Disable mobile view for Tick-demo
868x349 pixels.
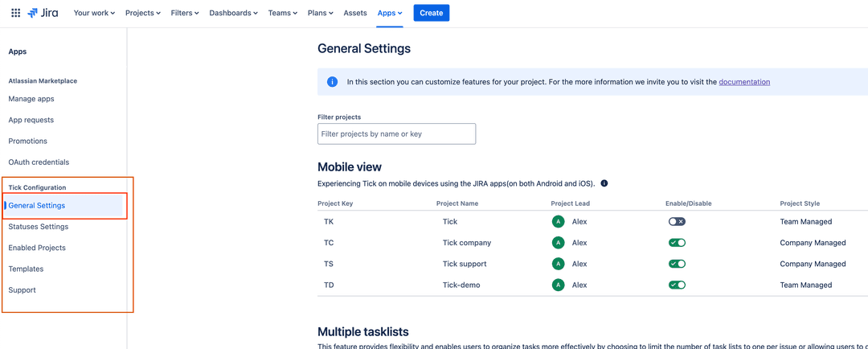tap(677, 285)
